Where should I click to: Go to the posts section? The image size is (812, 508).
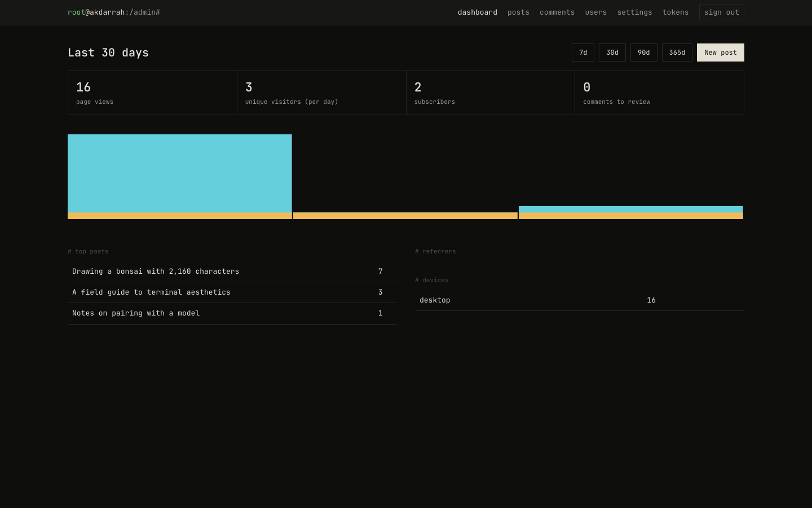[x=518, y=12]
